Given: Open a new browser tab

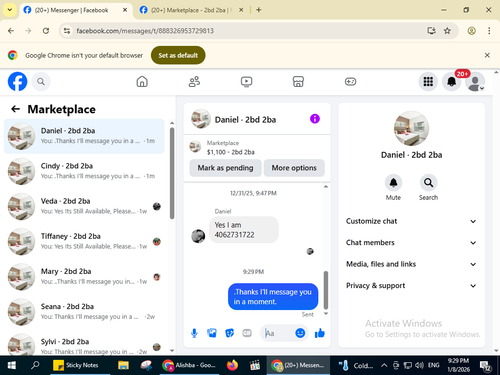Looking at the screenshot, I should tap(259, 10).
